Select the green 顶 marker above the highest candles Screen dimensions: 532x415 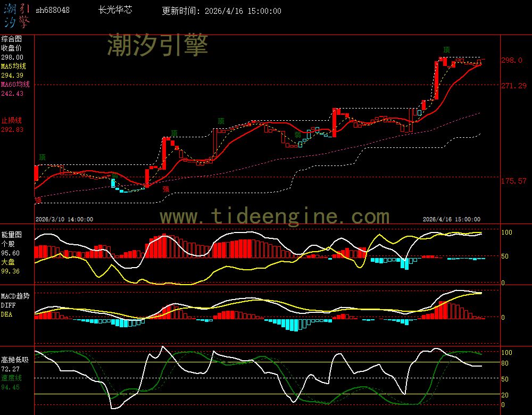[x=447, y=48]
